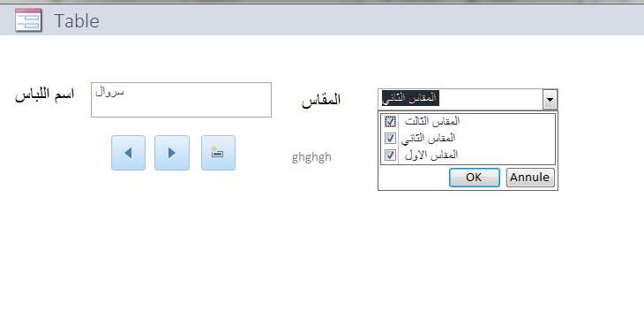Select the المقاس الثالث list item text
The height and width of the screenshot is (326, 644).
432,121
